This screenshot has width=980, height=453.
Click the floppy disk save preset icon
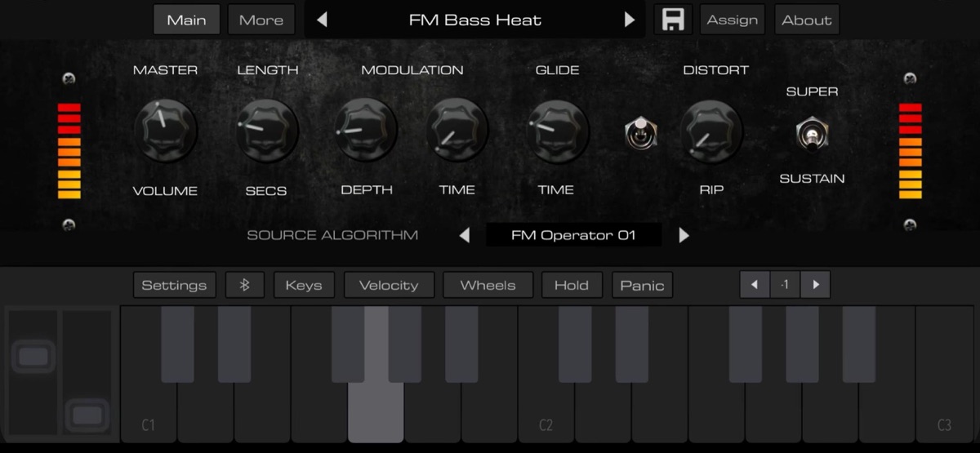pyautogui.click(x=672, y=20)
